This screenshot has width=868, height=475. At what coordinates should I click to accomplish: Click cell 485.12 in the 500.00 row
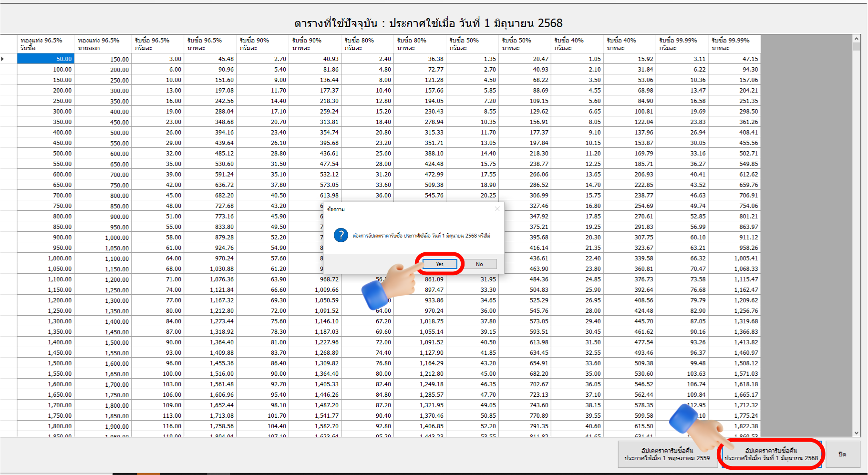point(210,153)
